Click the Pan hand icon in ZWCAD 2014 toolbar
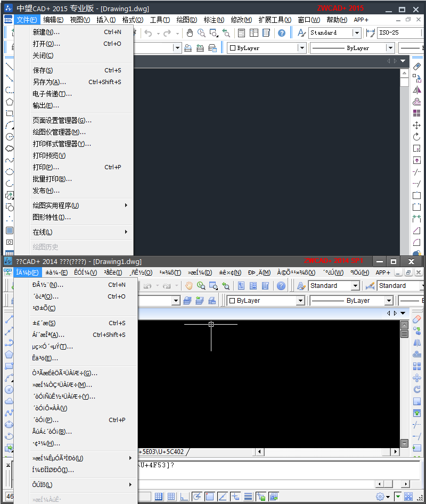This screenshot has width=426, height=504. [189, 285]
